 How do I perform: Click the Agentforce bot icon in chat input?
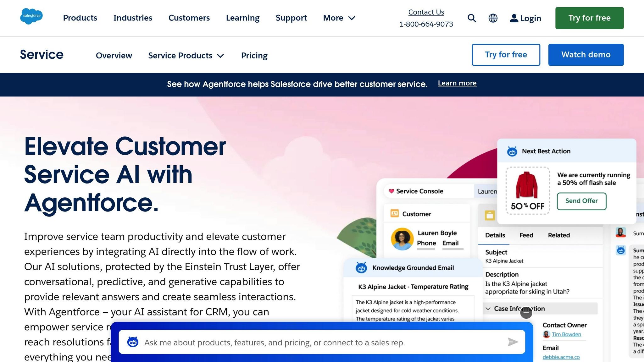(x=133, y=342)
